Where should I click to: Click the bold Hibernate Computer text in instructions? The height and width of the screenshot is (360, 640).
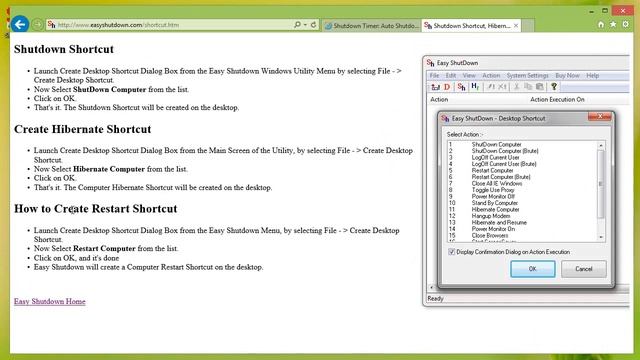[x=109, y=169]
